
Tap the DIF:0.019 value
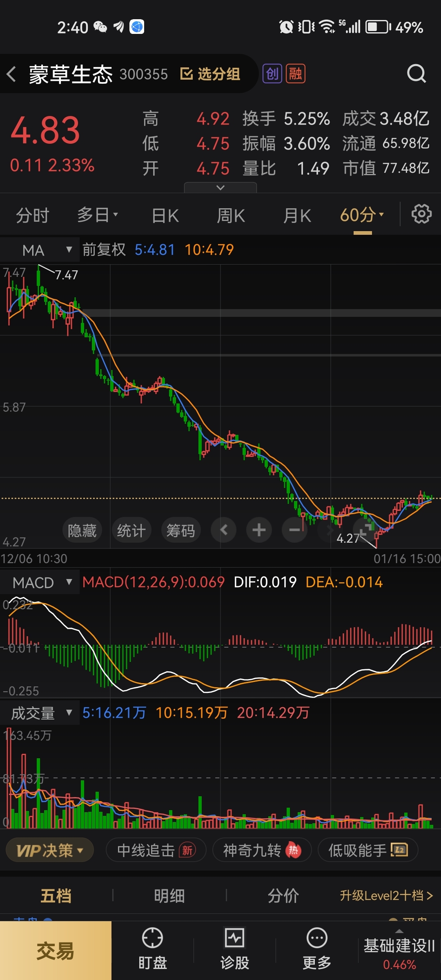tap(265, 582)
